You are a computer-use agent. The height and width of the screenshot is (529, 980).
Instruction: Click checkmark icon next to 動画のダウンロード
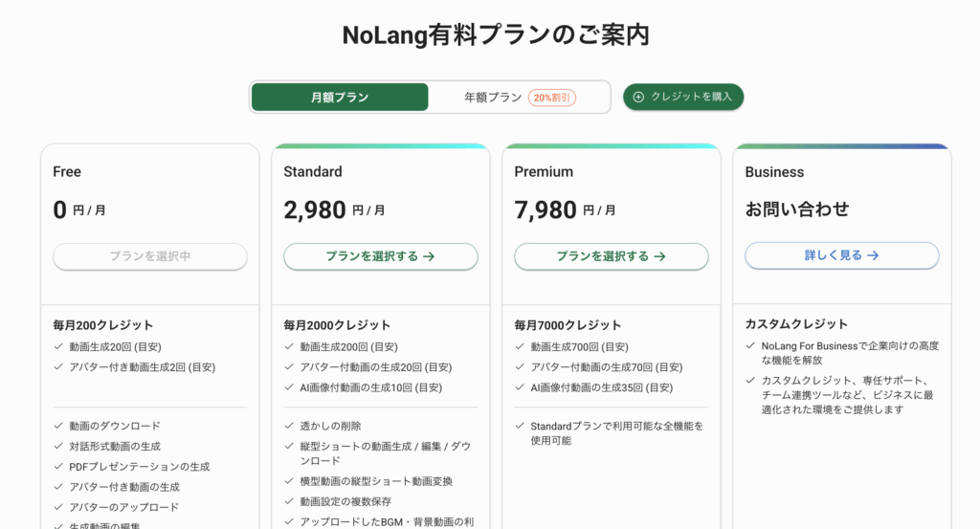pos(58,426)
